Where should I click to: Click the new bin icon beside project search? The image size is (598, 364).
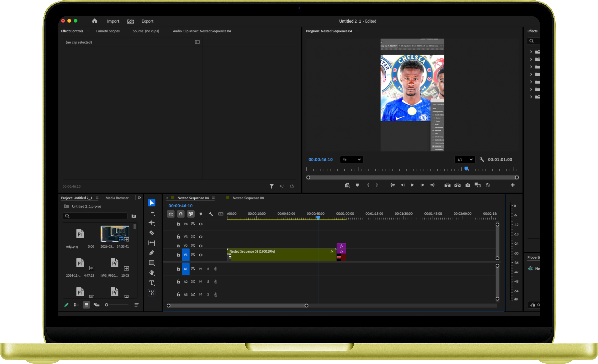(134, 216)
